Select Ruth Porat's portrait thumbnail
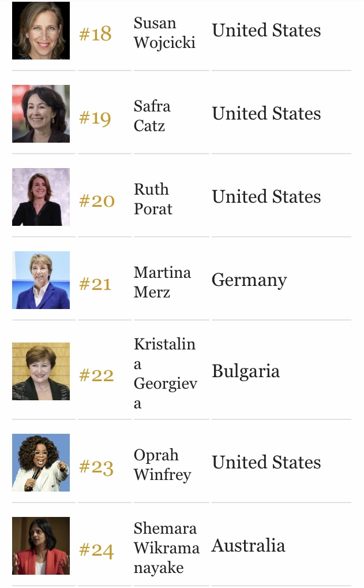Image resolution: width=364 pixels, height=588 pixels. pos(41,197)
